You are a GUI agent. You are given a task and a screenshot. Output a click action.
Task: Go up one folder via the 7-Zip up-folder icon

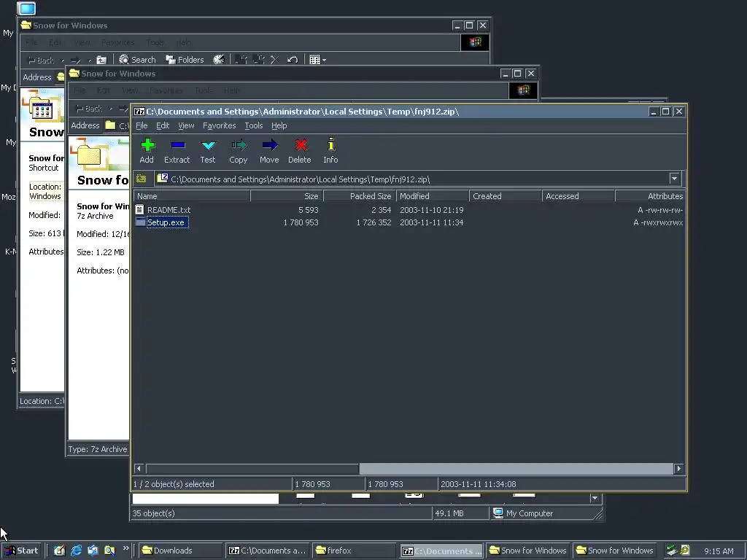[141, 179]
